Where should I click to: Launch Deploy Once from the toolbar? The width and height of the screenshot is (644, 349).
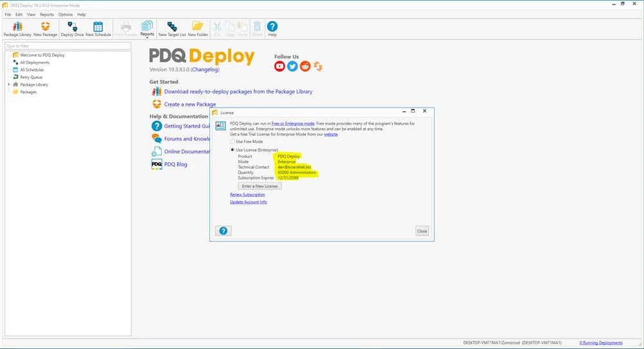72,29
